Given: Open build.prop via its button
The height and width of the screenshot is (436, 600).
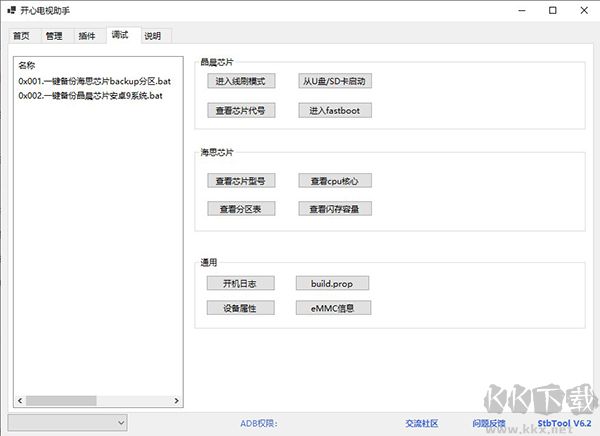Looking at the screenshot, I should (332, 283).
